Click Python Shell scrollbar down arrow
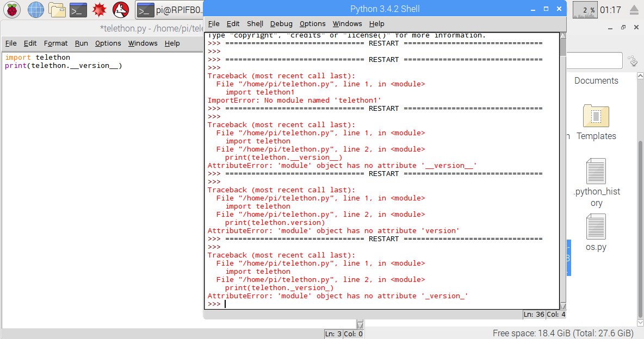644x339 pixels. point(562,306)
